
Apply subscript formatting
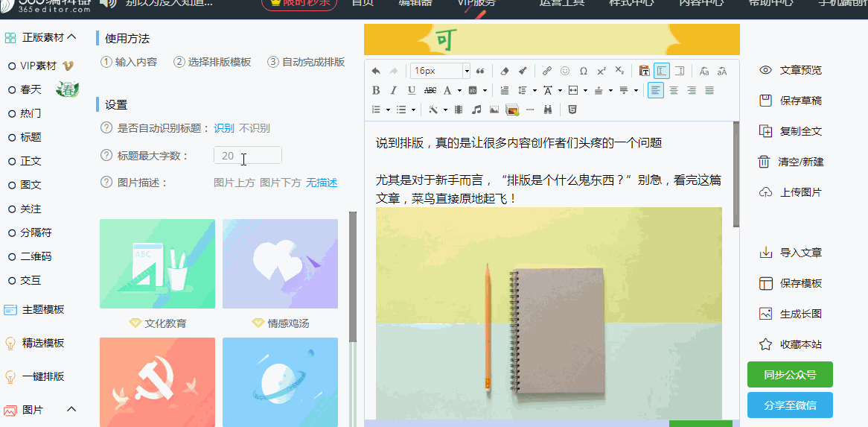[619, 71]
